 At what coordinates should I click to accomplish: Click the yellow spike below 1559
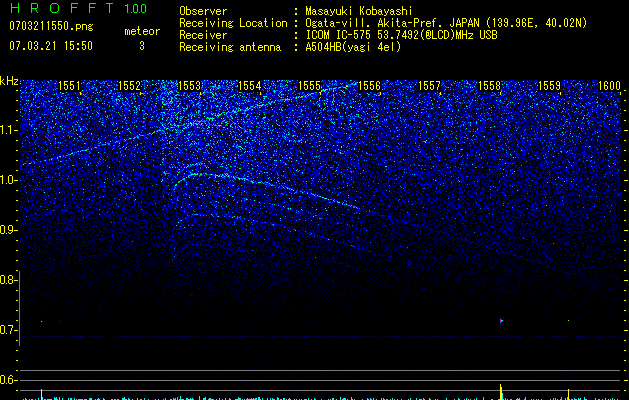click(x=568, y=394)
